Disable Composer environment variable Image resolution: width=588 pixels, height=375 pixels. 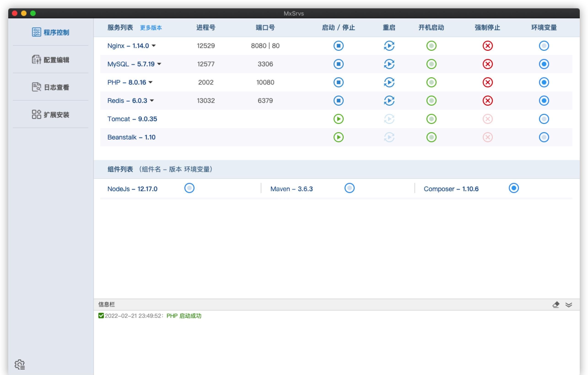point(514,188)
